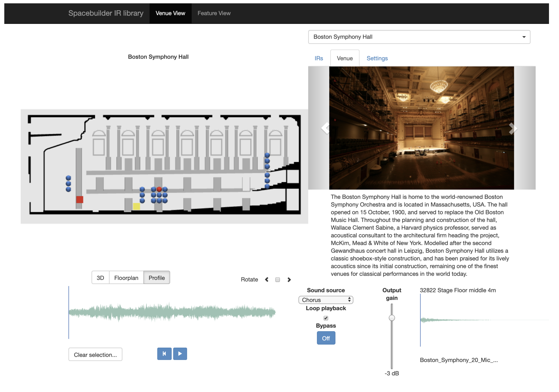Toggle the Loop playback checkbox
The image size is (559, 392).
click(x=326, y=318)
